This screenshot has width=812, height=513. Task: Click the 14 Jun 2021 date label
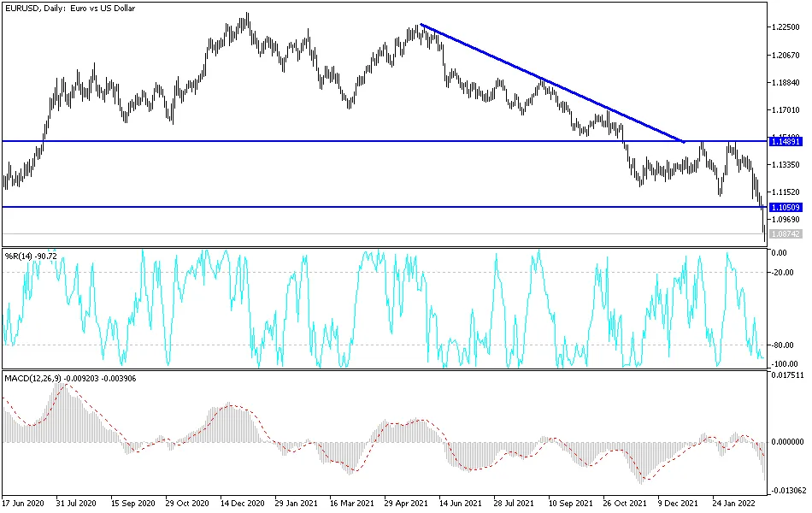click(461, 503)
